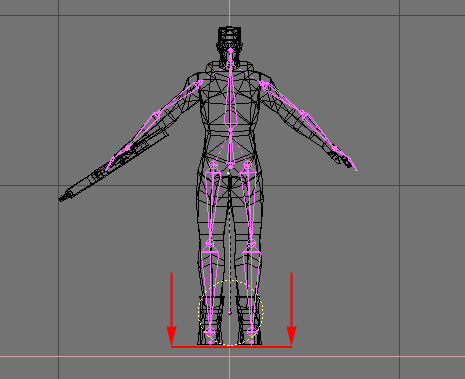The image size is (465, 379).
Task: Select the thigh bone on the left leg
Action: pyautogui.click(x=212, y=203)
